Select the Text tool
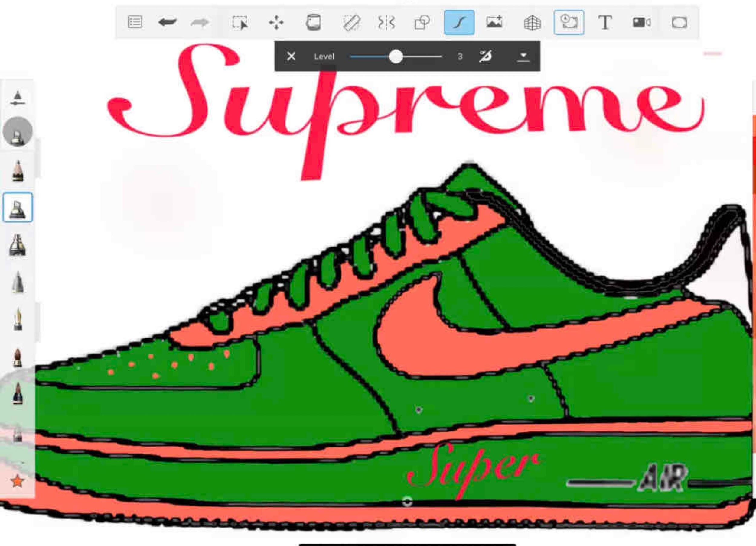Viewport: 756px width, 546px height. [x=605, y=23]
